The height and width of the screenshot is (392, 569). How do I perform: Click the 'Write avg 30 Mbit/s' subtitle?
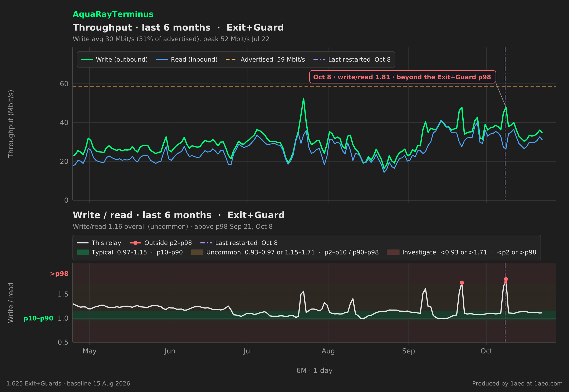click(171, 39)
